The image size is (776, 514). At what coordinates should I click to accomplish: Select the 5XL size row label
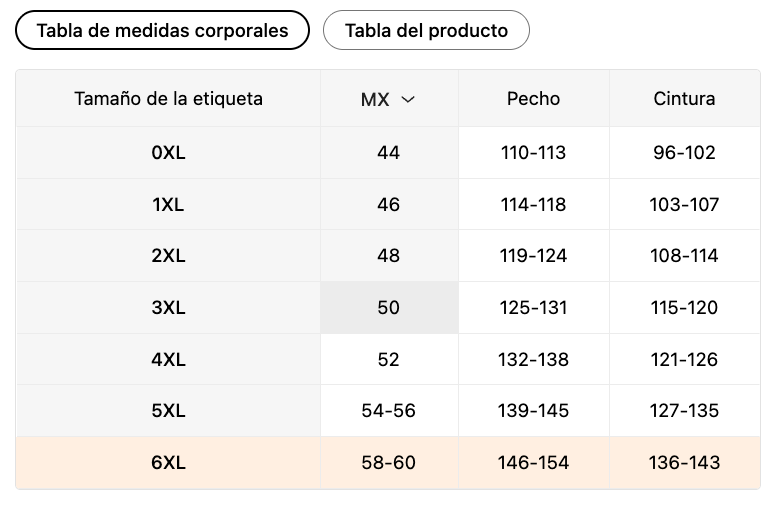(168, 411)
